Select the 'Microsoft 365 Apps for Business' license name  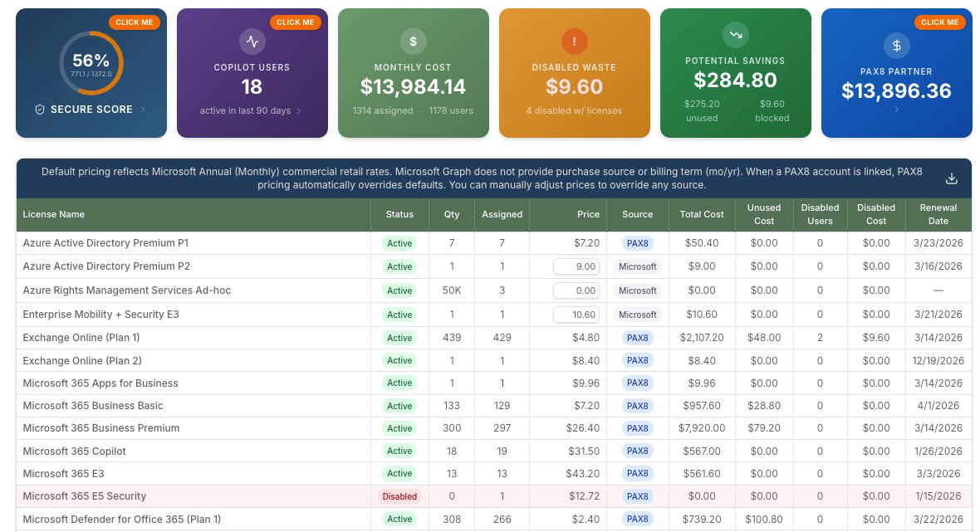100,383
